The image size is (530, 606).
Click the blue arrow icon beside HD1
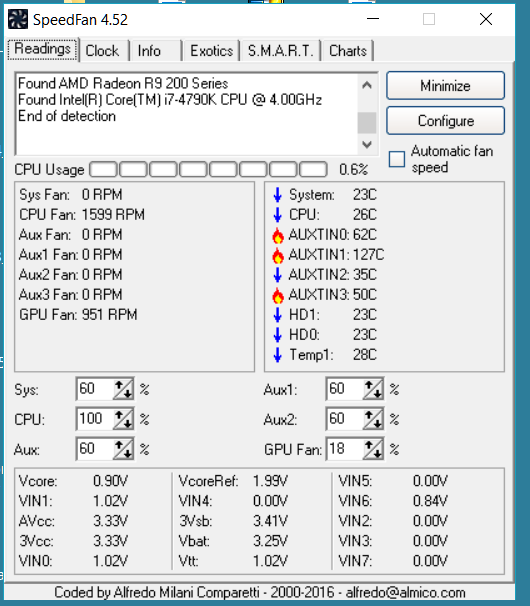pos(278,315)
